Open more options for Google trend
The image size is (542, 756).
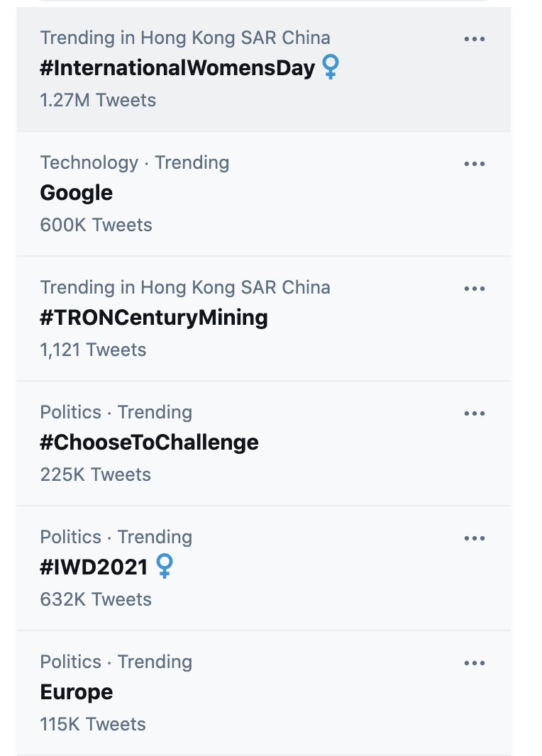(x=475, y=164)
